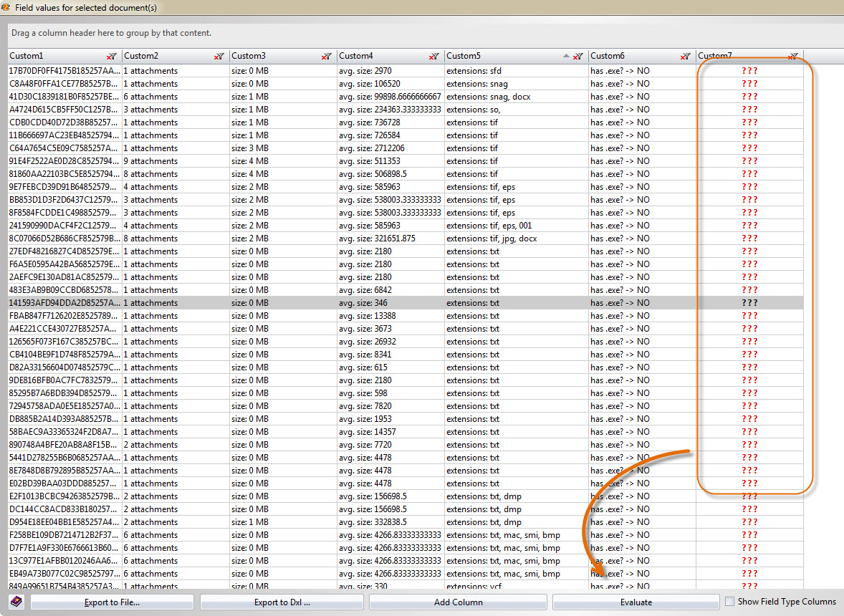
Task: Open the filter icon in Custom1 header
Action: click(x=111, y=57)
